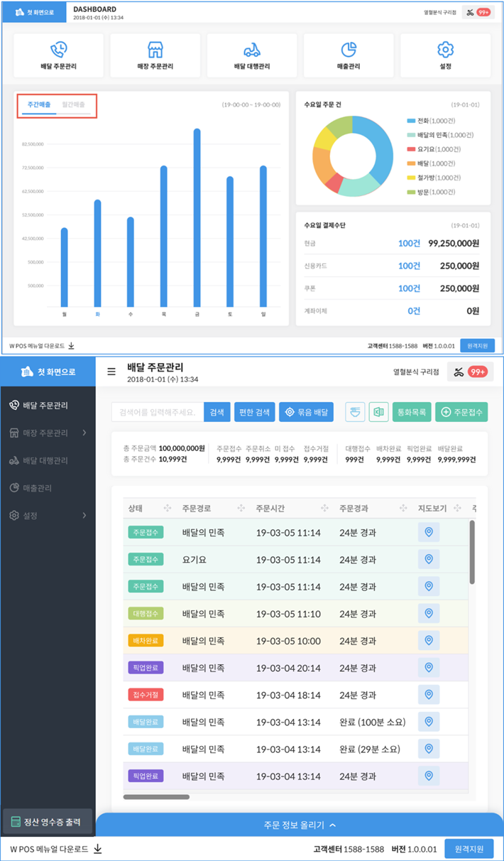Click the tallest 금 bar in the chart
Viewport: 504px width, 861px height.
[197, 217]
